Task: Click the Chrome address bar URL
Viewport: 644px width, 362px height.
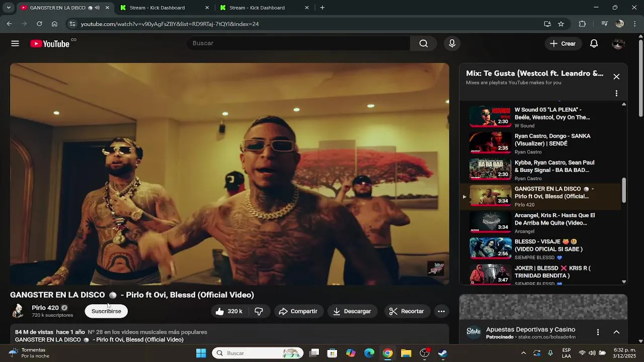Action: pos(170,24)
